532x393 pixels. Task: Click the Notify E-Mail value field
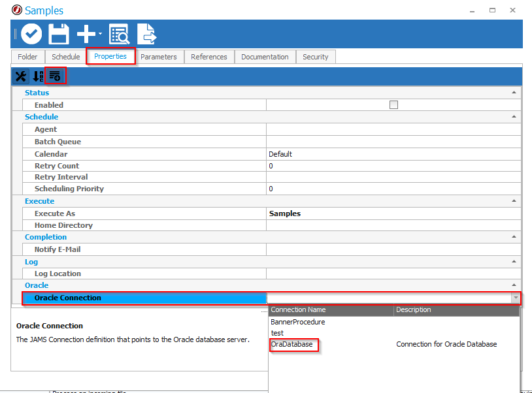392,249
